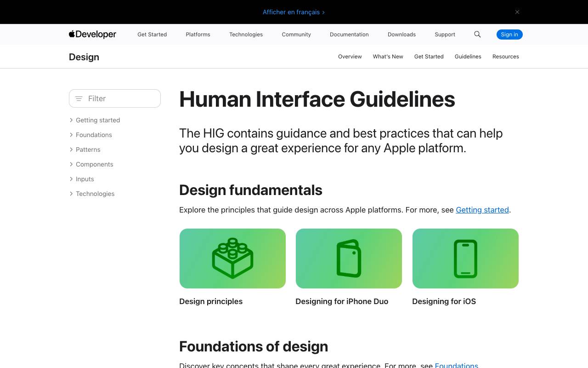Click the Designing for iOS caption

click(444, 301)
